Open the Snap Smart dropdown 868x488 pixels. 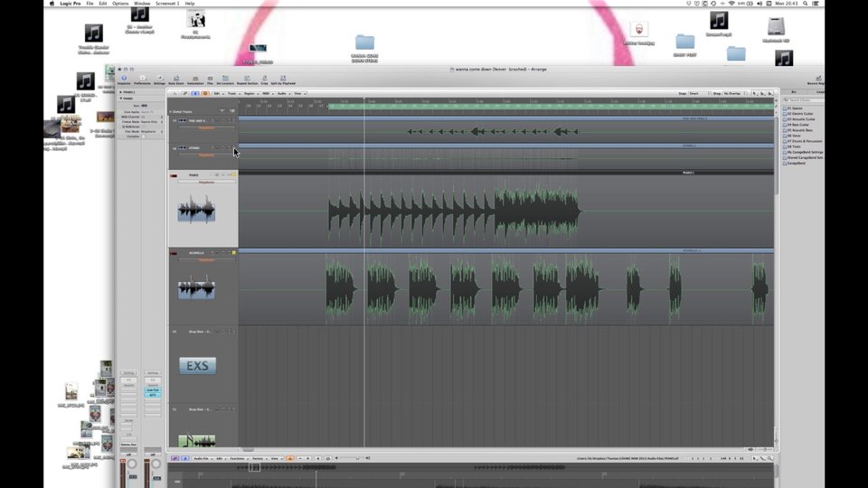699,93
